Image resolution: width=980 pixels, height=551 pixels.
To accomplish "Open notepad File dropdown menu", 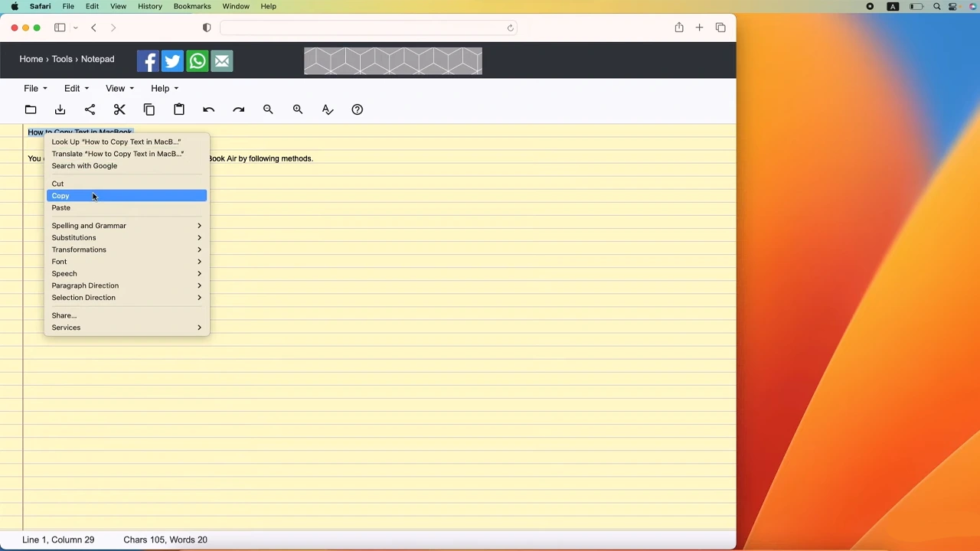I will [x=35, y=88].
